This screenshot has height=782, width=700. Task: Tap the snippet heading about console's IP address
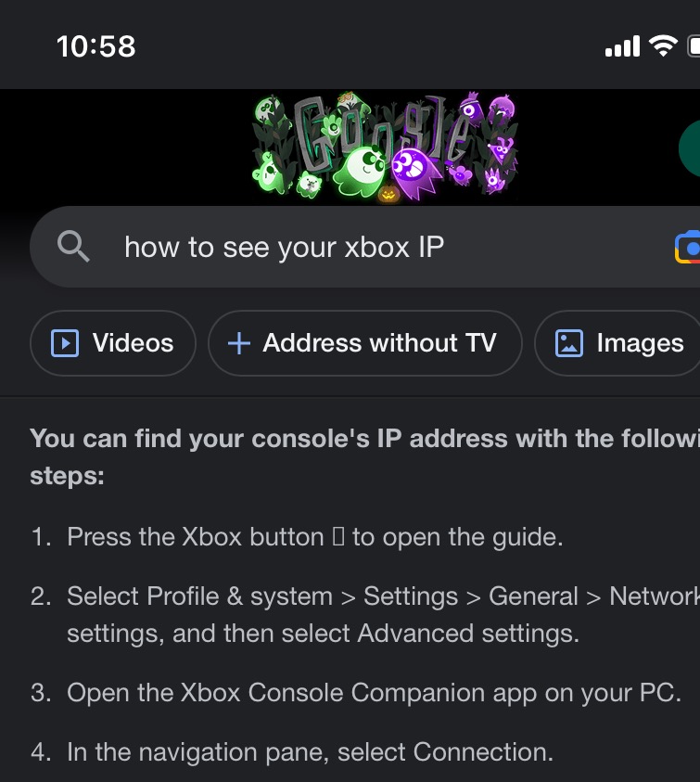pyautogui.click(x=365, y=456)
